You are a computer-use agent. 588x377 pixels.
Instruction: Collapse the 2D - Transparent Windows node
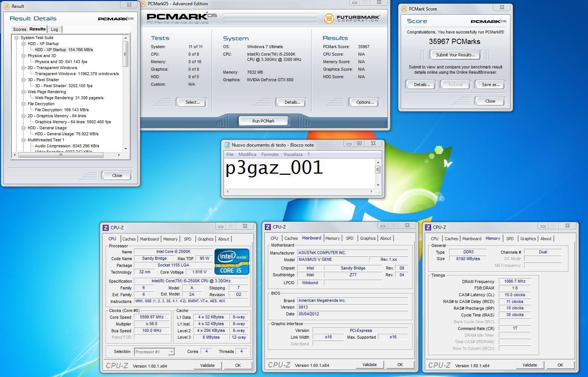tap(24, 68)
